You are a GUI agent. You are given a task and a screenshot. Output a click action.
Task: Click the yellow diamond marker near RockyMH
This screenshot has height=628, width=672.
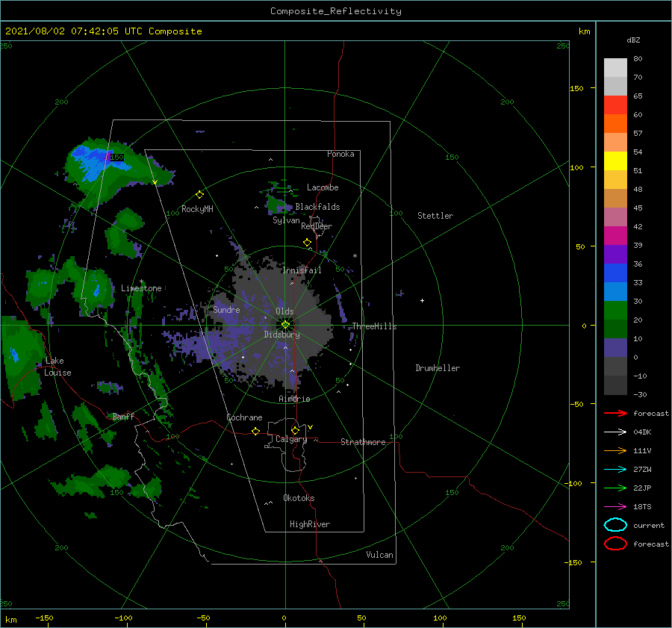(199, 195)
